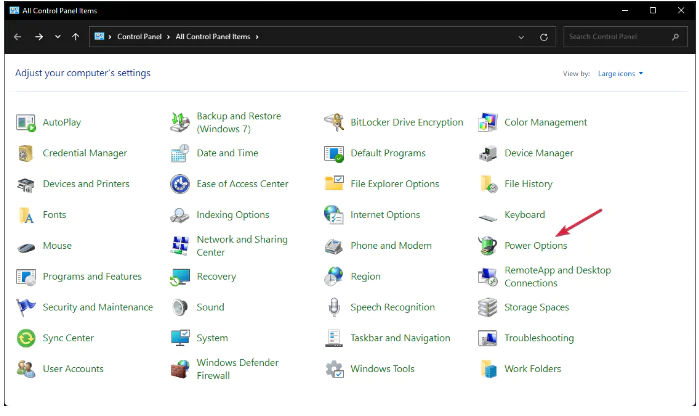
Task: Click the Forward navigation arrow
Action: pos(39,37)
